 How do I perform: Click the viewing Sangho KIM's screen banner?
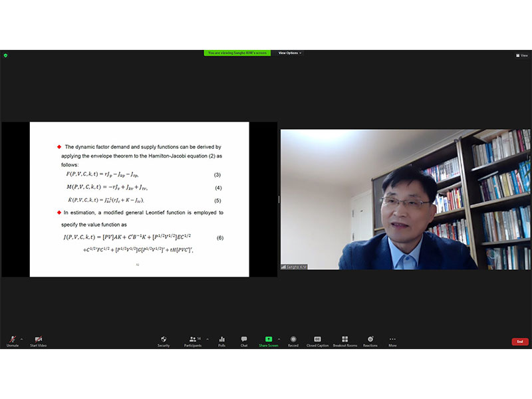237,53
